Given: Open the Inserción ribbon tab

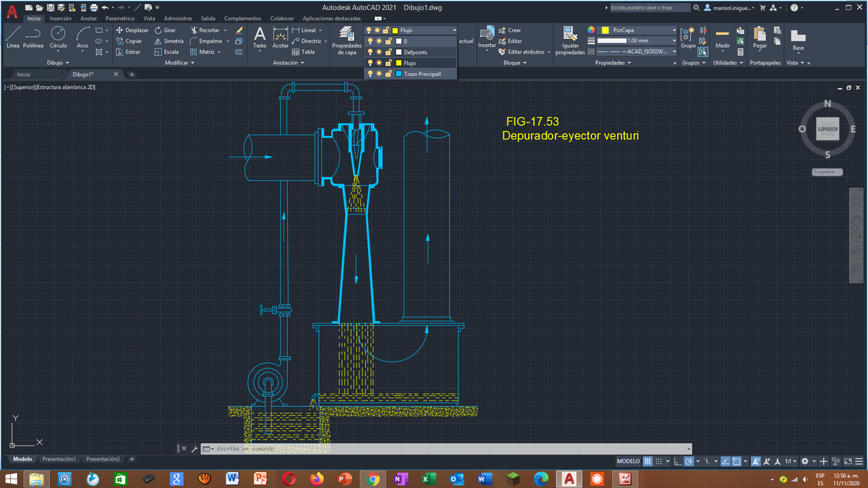Looking at the screenshot, I should (60, 18).
